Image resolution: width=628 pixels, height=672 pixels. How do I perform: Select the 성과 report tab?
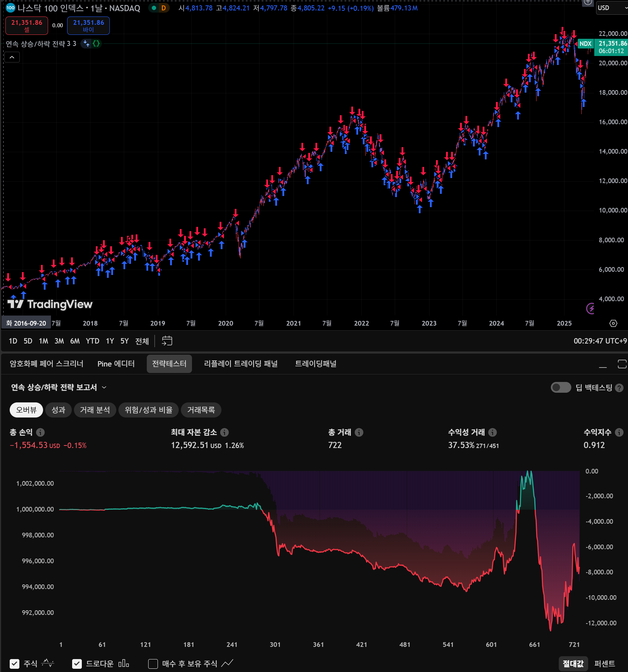coord(58,410)
